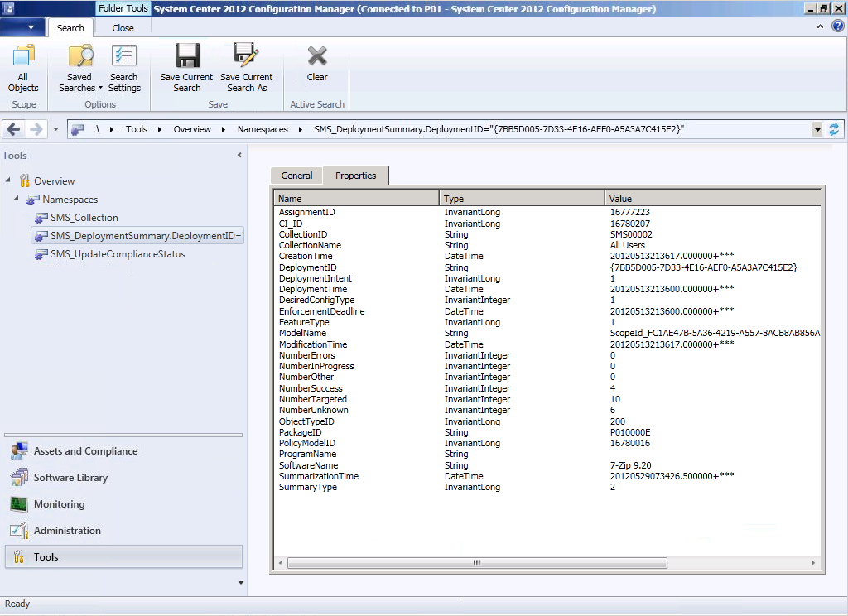Screen dimensions: 848x616
Task: Click Namespaces in the breadcrumb
Action: [263, 129]
